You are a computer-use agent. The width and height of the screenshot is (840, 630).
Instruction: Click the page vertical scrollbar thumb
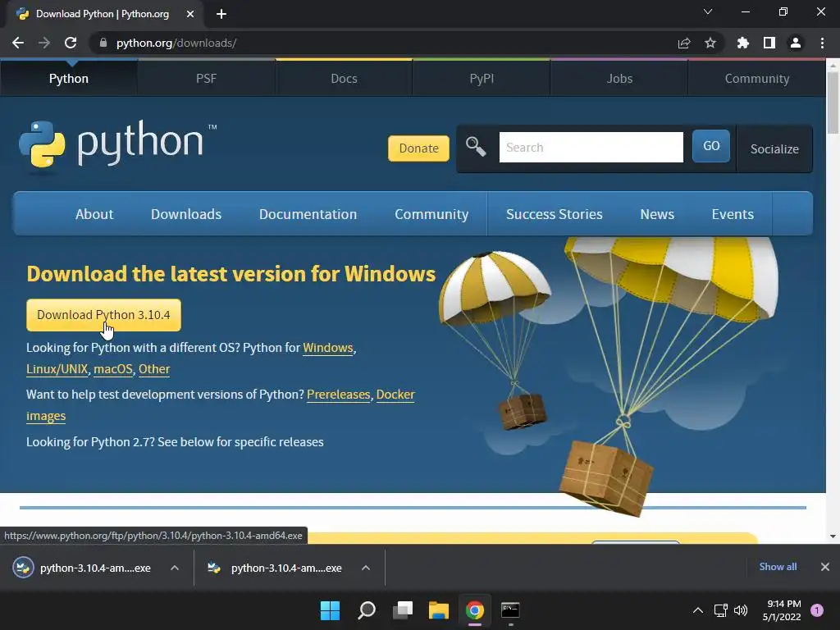pos(833,103)
